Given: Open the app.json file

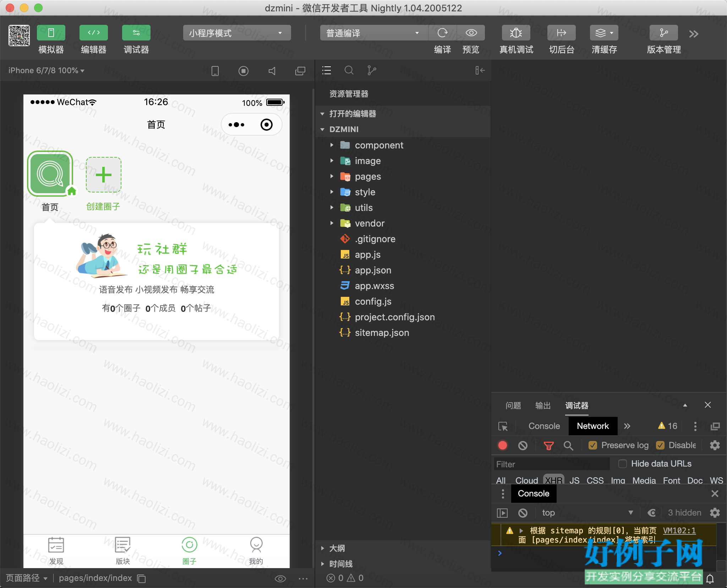Looking at the screenshot, I should point(403,270).
